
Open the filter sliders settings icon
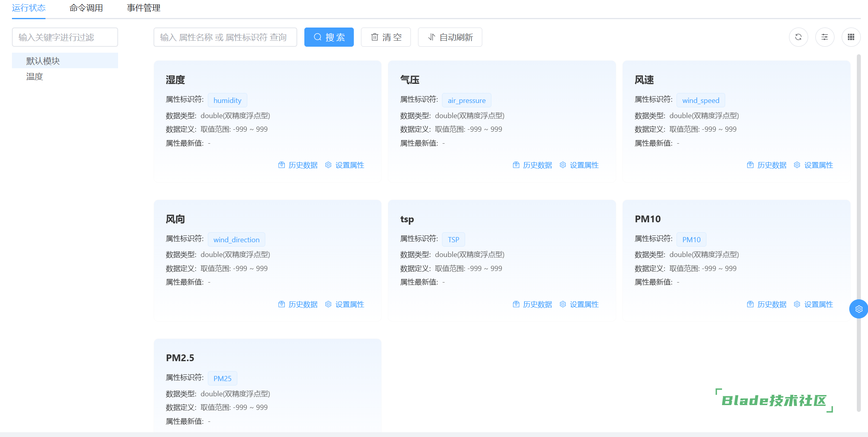tap(825, 37)
